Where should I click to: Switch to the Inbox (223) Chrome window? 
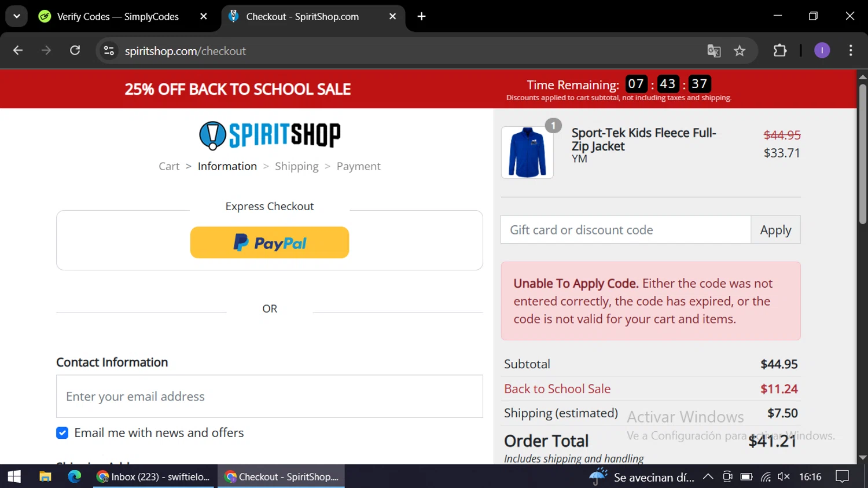(154, 476)
